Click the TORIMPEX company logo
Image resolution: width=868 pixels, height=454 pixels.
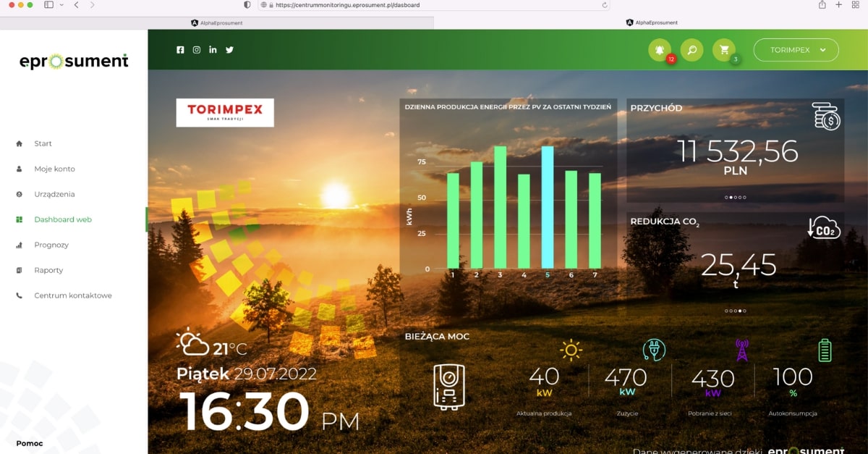point(225,112)
